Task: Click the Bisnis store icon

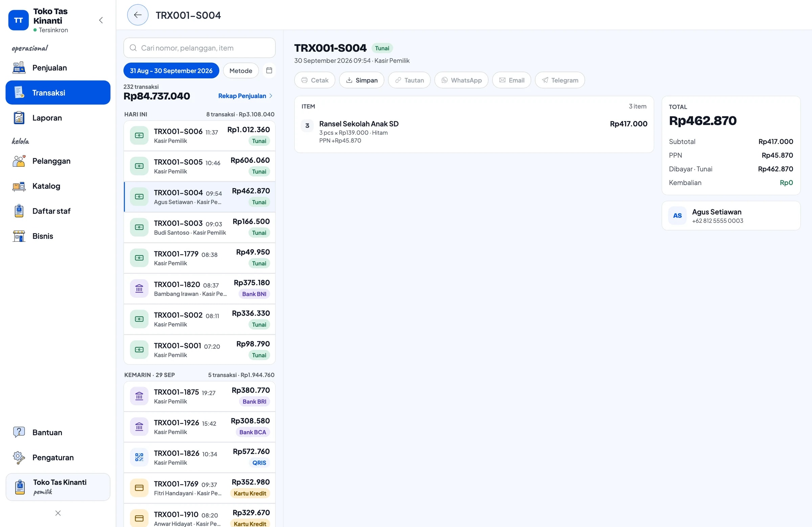Action: (19, 236)
